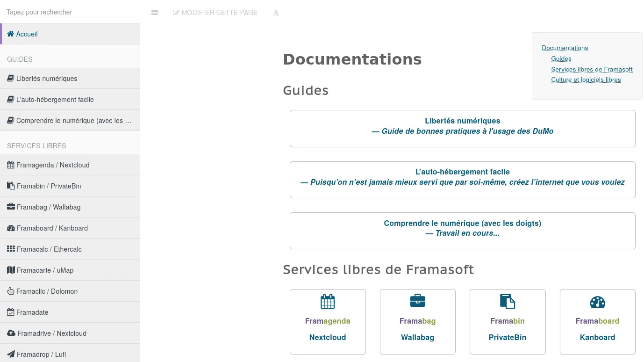
Task: Click the Wallabag label in Framabag card
Action: (x=418, y=338)
